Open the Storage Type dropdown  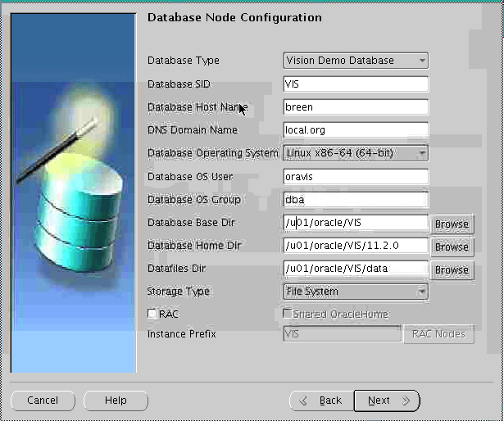[x=355, y=292]
